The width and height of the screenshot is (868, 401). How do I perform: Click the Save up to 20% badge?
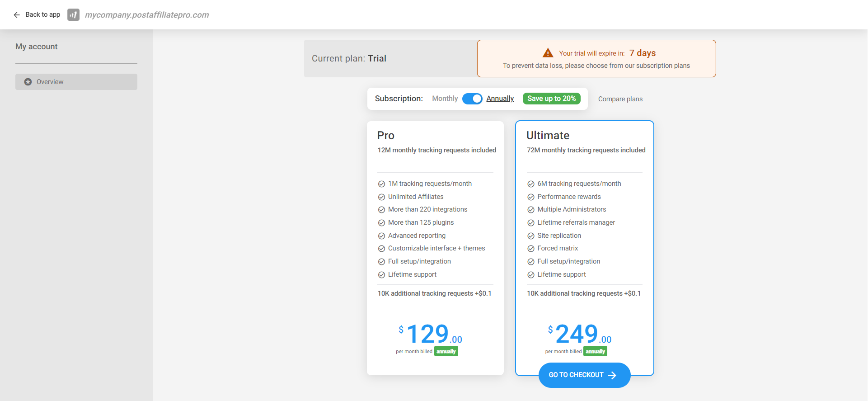coord(551,99)
